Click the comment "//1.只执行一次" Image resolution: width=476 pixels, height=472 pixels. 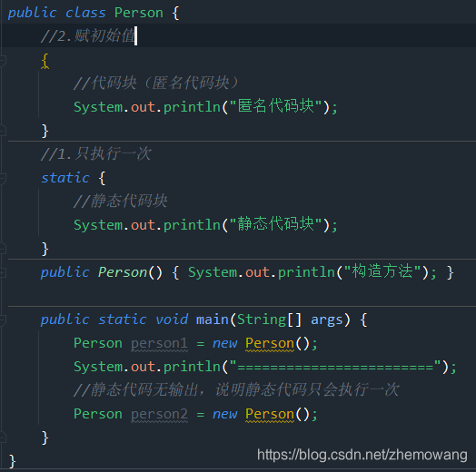pos(96,153)
